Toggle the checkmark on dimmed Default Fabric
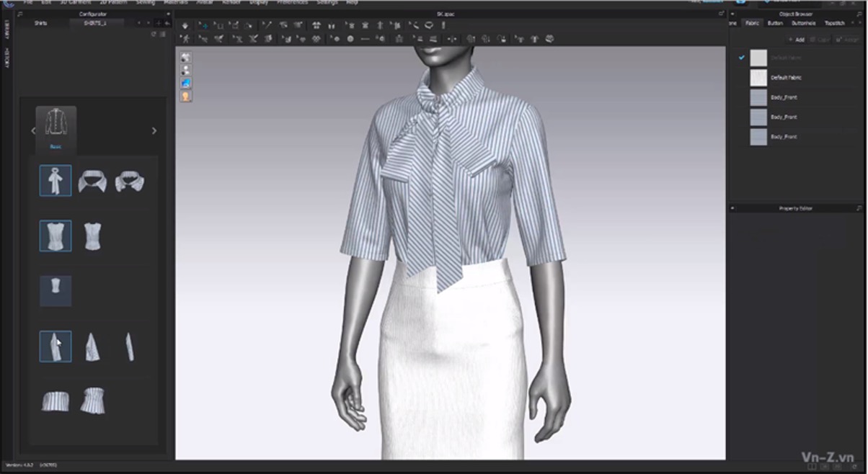Screen dimensions: 868x474 [x=741, y=58]
